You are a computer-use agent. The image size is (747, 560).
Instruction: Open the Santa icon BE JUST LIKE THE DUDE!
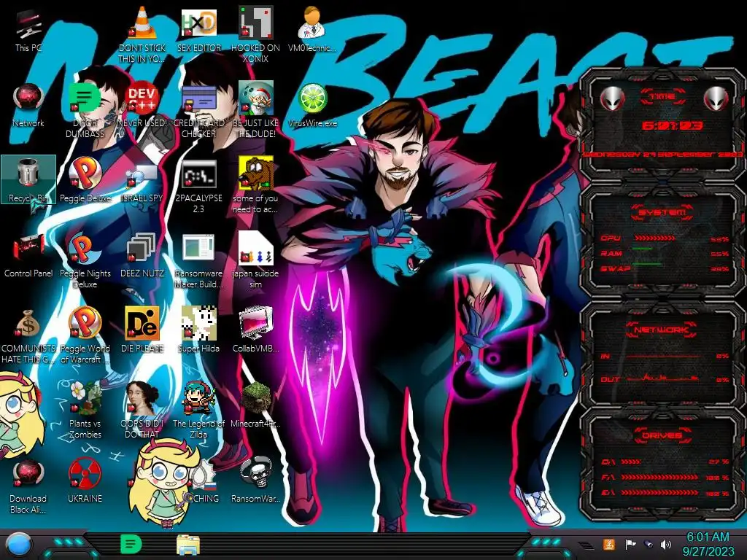point(256,98)
